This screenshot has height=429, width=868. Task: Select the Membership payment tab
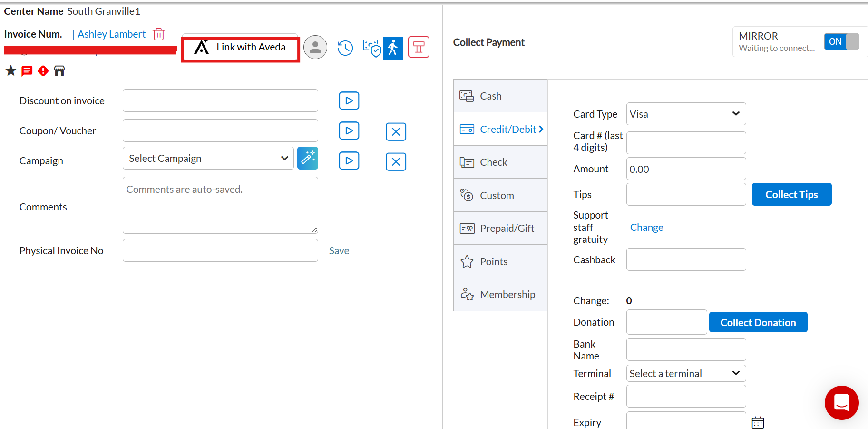[x=500, y=295]
